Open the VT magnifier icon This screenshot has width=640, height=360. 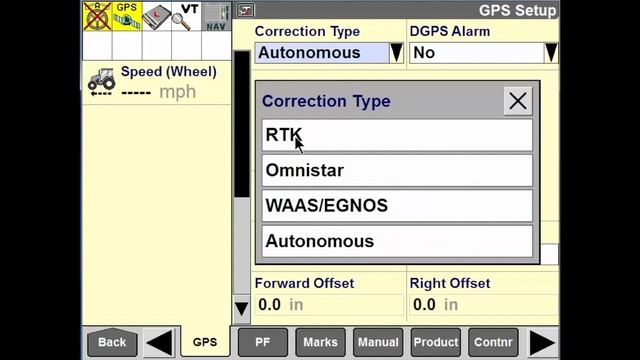click(x=187, y=16)
